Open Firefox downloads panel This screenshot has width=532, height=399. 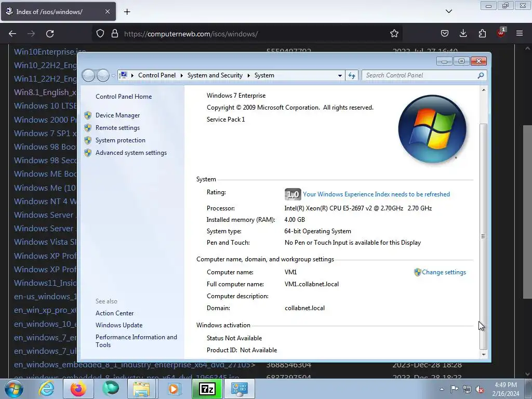(463, 33)
